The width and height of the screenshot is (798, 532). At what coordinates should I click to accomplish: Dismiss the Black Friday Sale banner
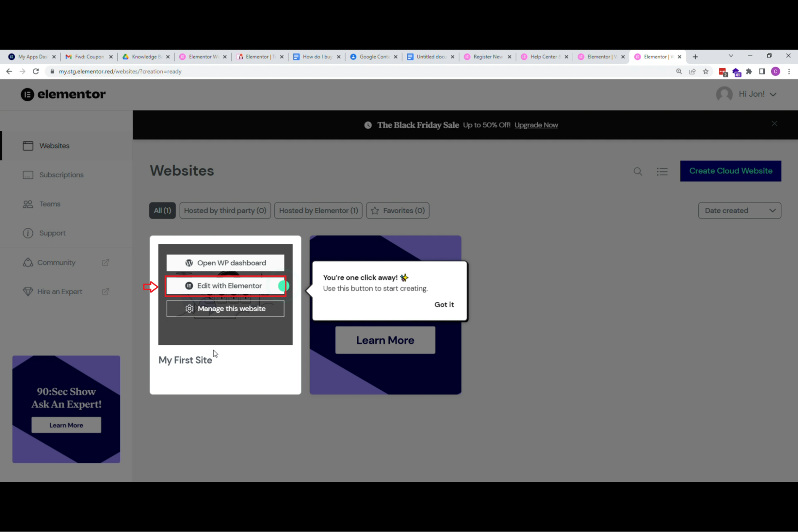(x=774, y=124)
